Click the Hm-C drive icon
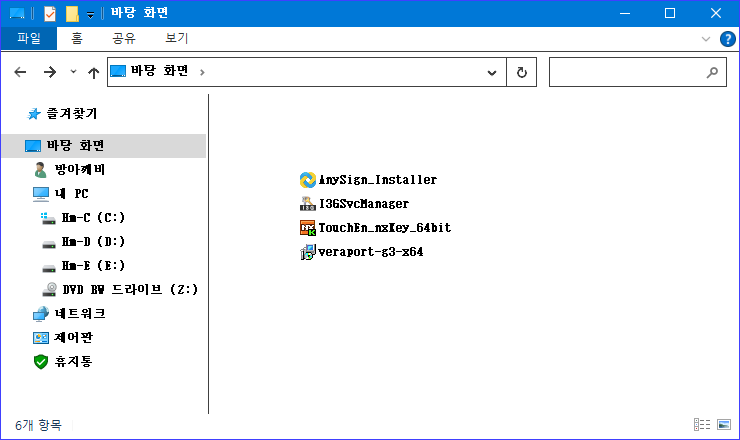The height and width of the screenshot is (440, 740). (48, 218)
